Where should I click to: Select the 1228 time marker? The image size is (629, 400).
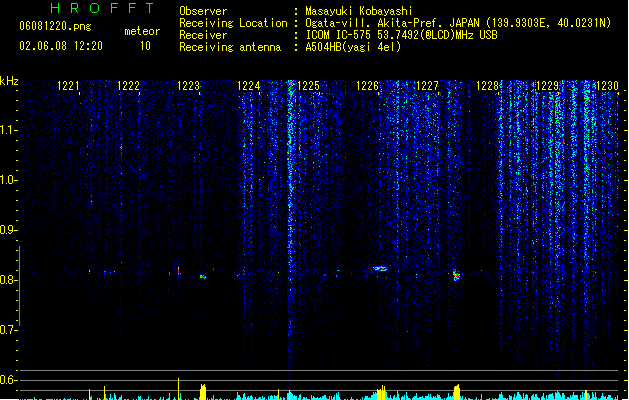pyautogui.click(x=487, y=86)
